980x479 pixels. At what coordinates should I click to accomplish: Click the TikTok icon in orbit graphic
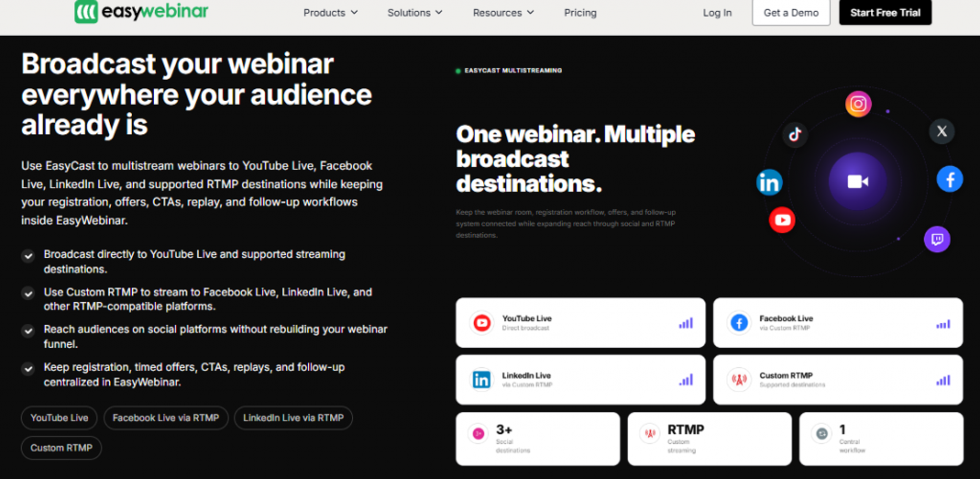(795, 134)
